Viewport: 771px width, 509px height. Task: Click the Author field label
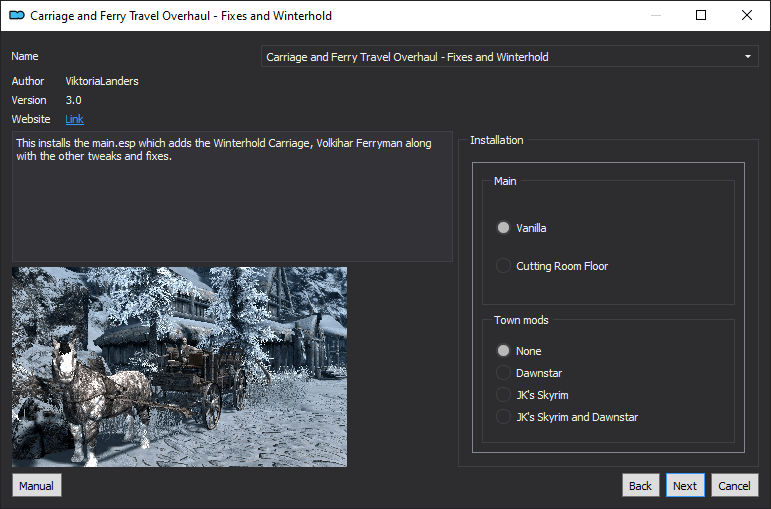[28, 81]
